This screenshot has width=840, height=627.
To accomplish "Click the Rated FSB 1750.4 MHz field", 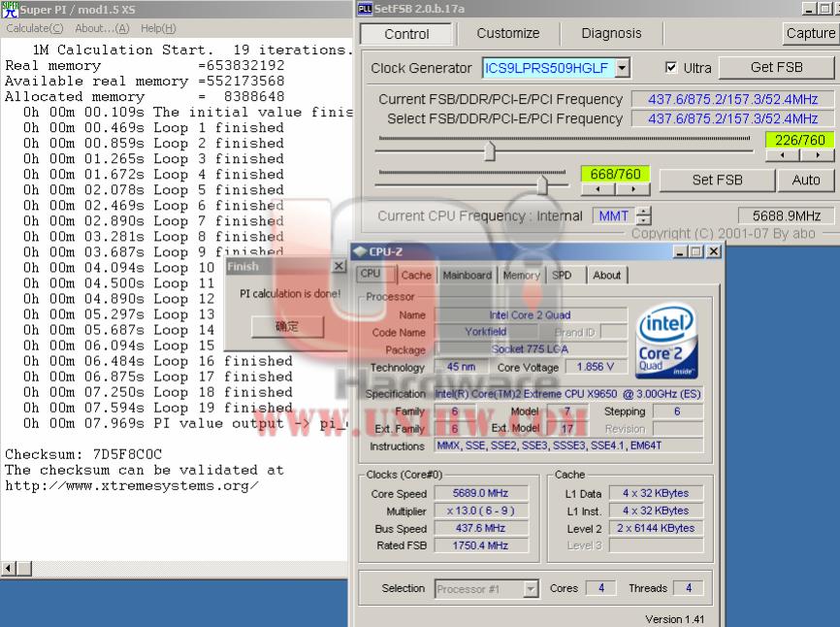I will (480, 545).
